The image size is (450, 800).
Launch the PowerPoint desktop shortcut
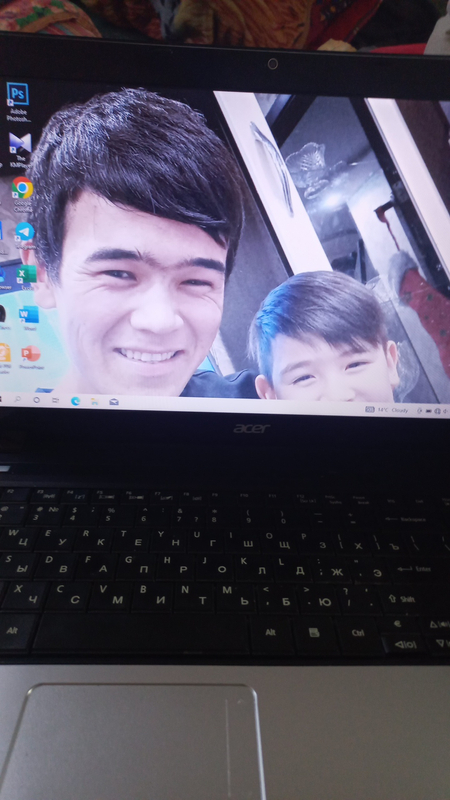coord(30,357)
